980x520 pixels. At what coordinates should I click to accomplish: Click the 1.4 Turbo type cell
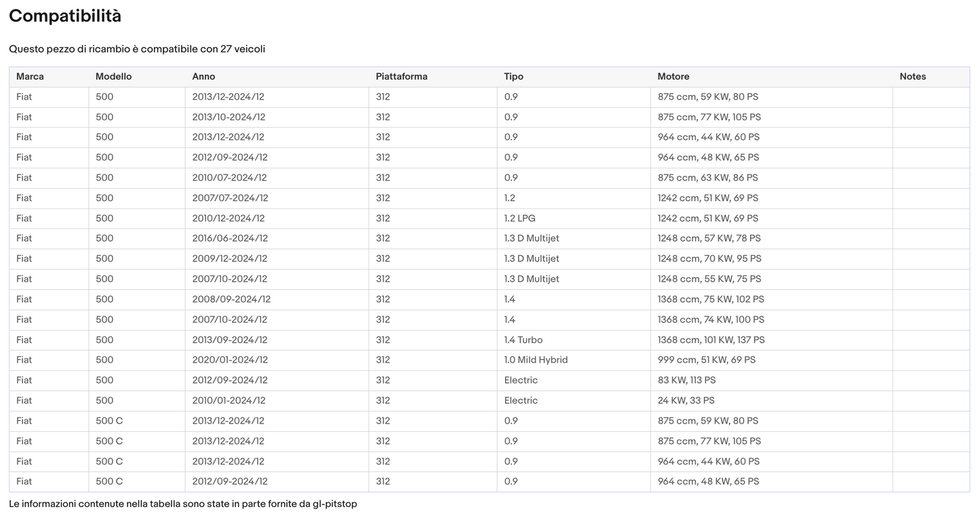click(523, 340)
